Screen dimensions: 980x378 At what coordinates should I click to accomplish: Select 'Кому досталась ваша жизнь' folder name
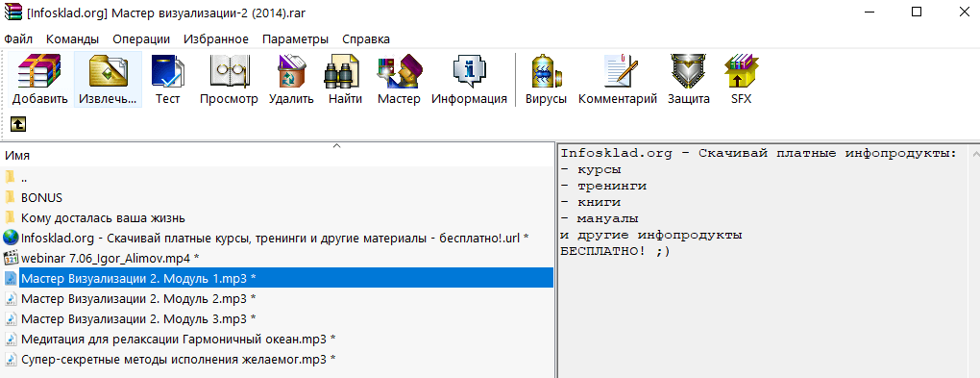(103, 217)
